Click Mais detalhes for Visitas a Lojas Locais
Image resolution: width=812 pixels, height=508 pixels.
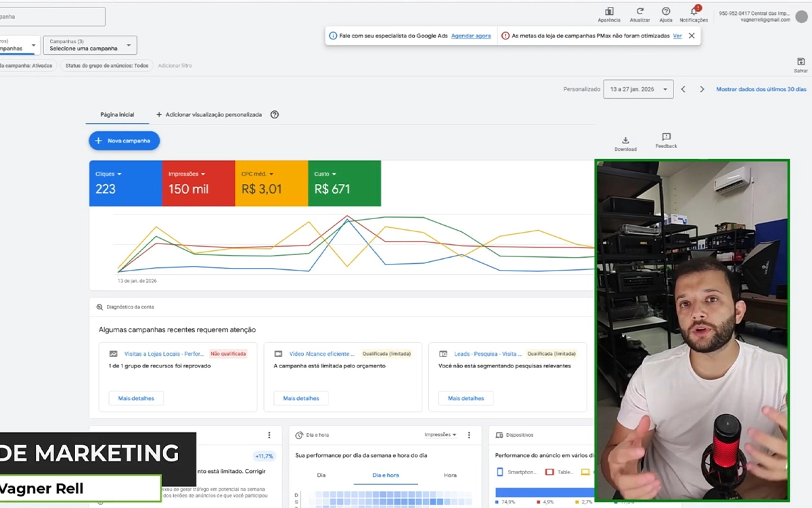(x=136, y=398)
